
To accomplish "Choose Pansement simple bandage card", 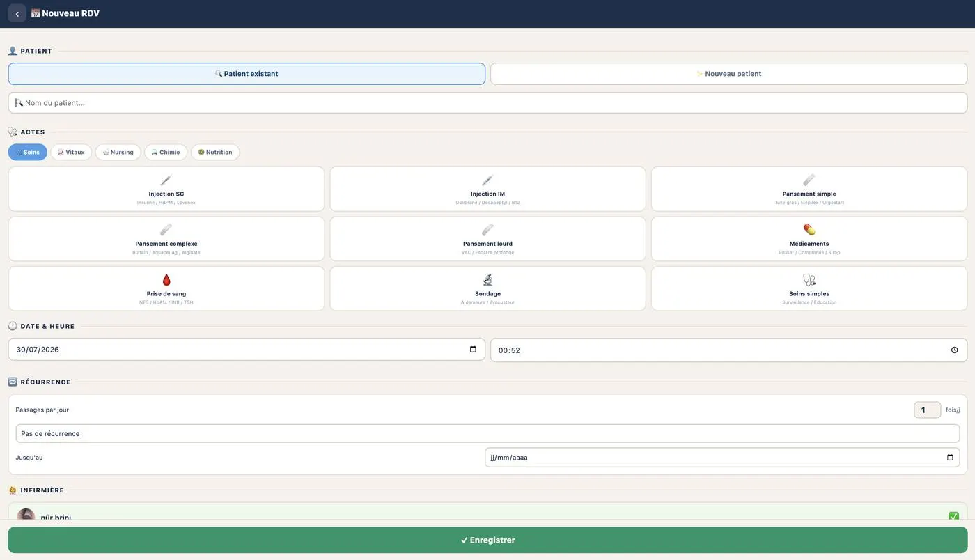I will click(x=809, y=189).
